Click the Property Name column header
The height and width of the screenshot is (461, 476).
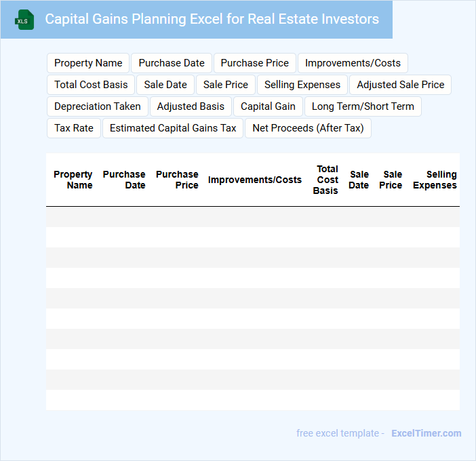pyautogui.click(x=73, y=180)
